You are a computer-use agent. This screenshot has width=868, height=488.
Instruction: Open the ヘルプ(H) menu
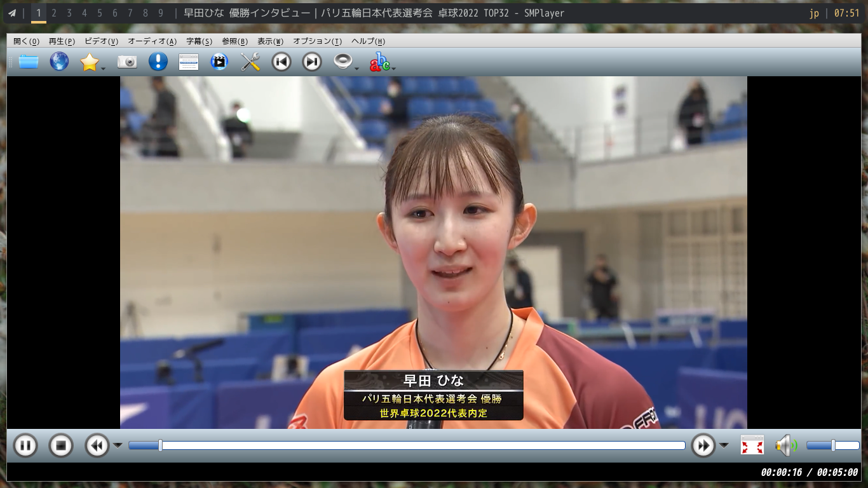(368, 41)
